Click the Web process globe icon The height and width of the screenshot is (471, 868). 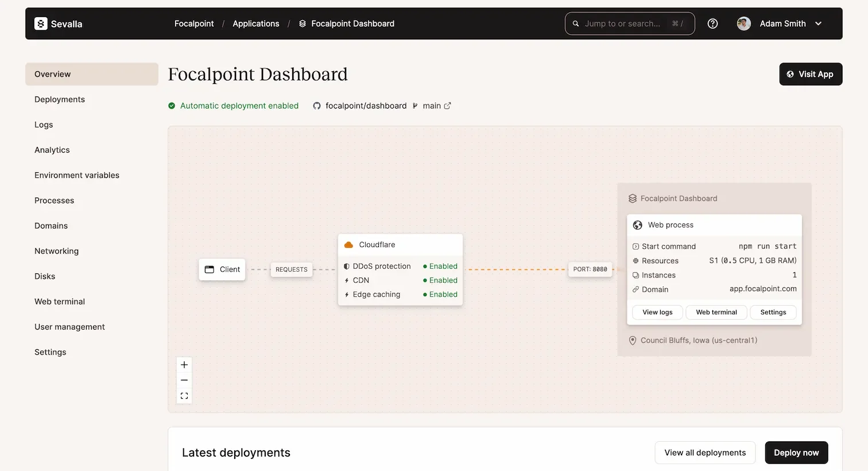638,225
